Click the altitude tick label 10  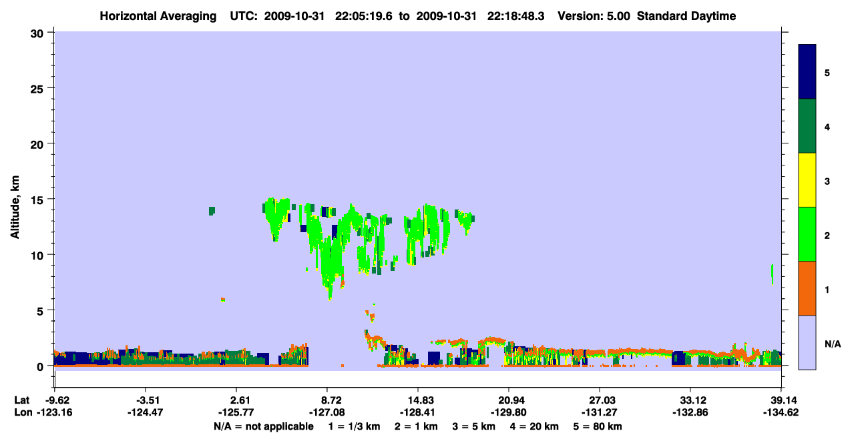[x=39, y=255]
